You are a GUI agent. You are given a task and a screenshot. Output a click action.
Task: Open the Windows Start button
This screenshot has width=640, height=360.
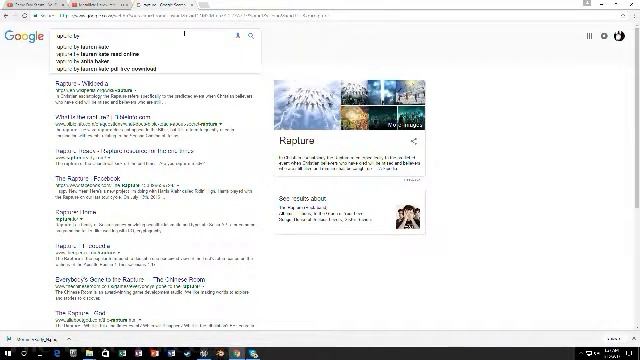point(8,353)
